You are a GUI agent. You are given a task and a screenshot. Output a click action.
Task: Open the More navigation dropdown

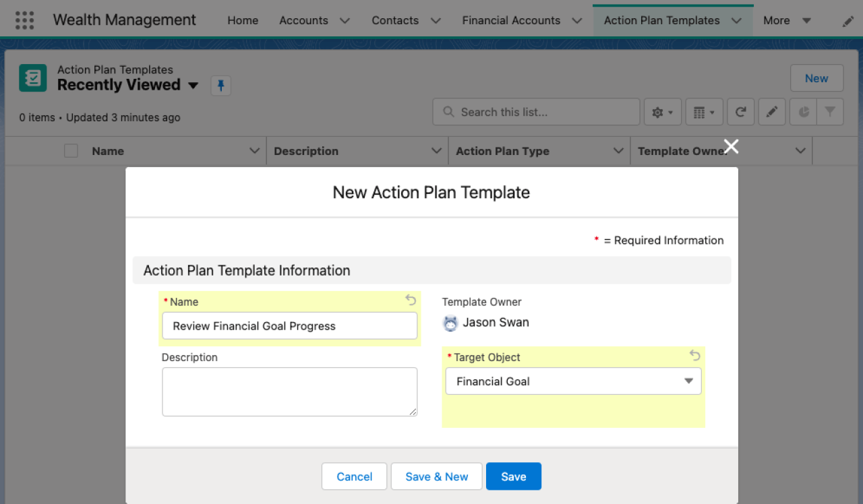click(787, 21)
